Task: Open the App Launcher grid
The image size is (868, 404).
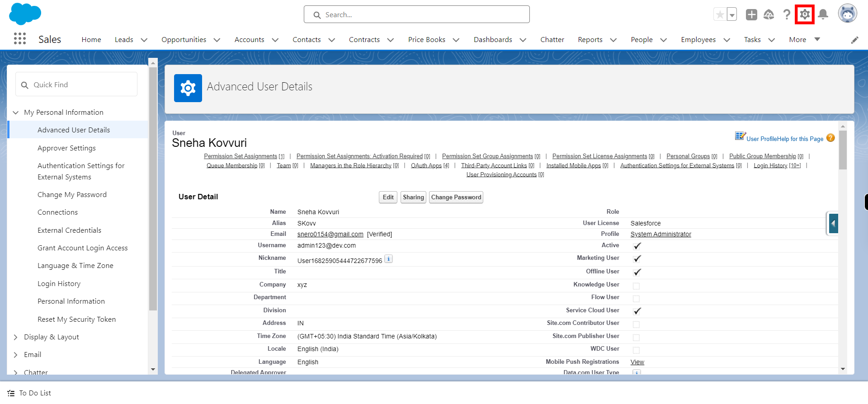Action: (x=20, y=39)
